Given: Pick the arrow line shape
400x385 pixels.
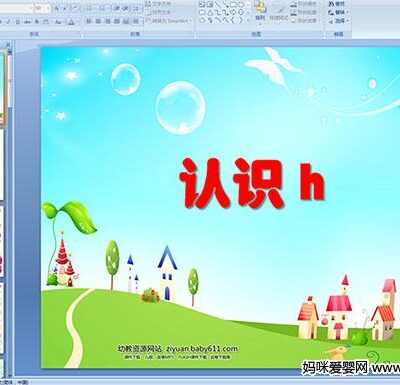Looking at the screenshot, I should 226,5.
